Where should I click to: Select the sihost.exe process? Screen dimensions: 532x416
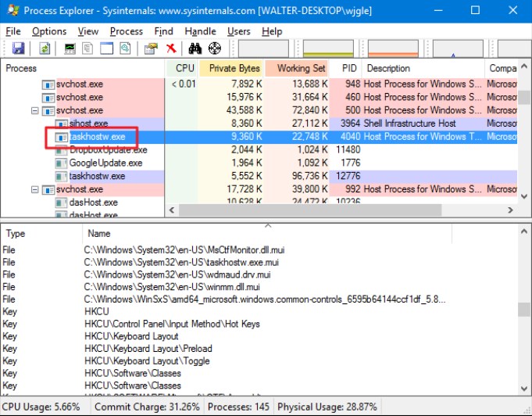coord(88,124)
